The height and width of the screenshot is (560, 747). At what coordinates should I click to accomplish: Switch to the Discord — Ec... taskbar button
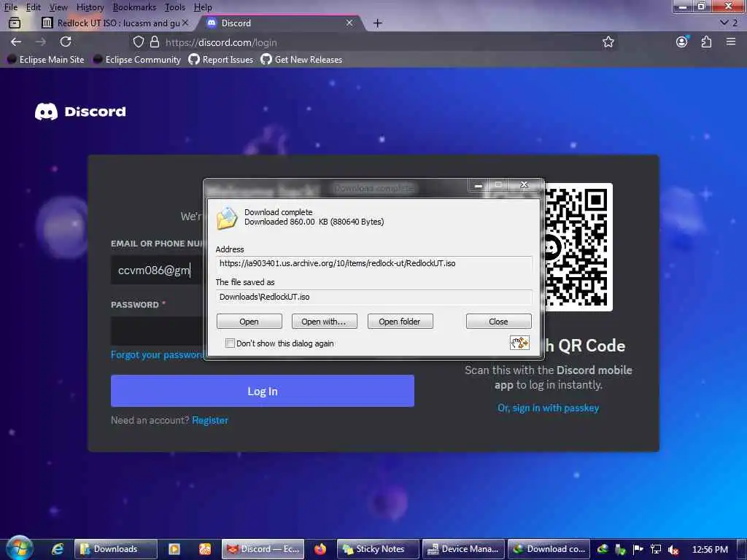coord(263,549)
